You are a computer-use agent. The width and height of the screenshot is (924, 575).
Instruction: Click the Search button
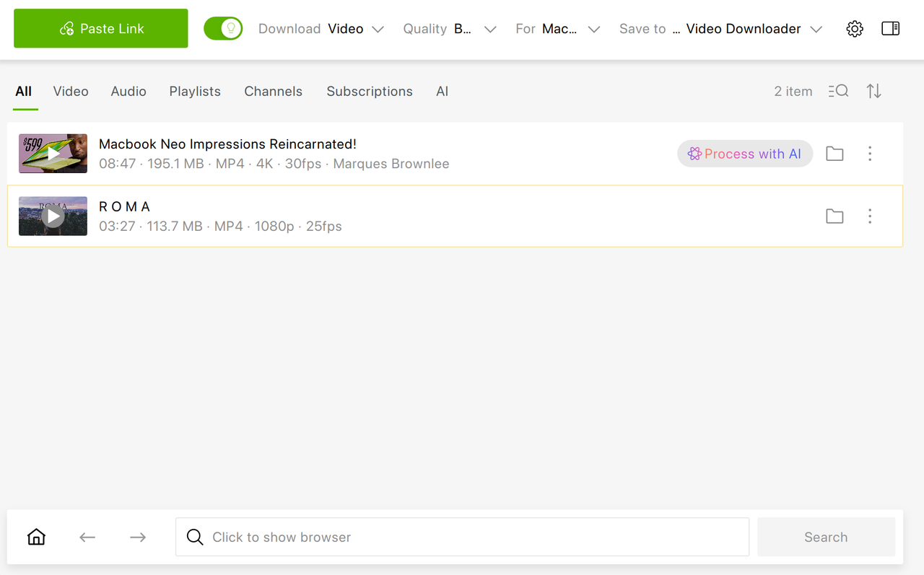[826, 537]
